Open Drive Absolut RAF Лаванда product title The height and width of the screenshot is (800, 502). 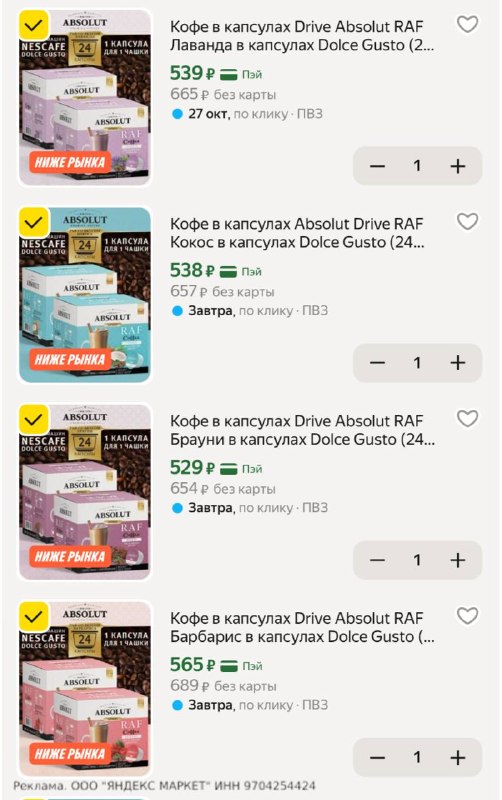click(302, 36)
